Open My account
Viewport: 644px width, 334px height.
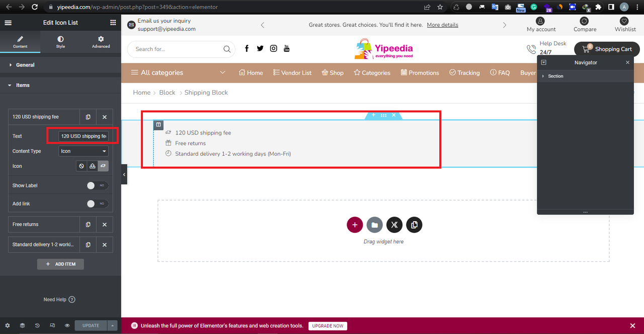[x=541, y=25]
